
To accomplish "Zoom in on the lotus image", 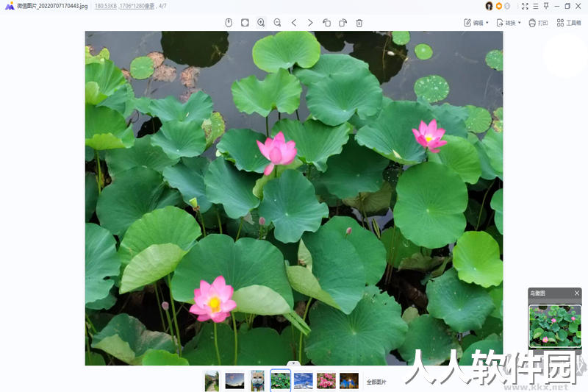I will click(261, 23).
